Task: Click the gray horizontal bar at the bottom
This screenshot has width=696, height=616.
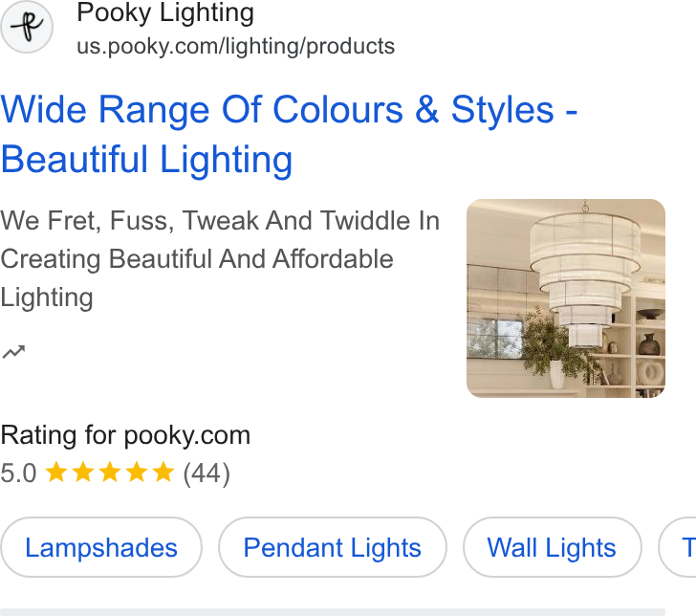Action: pos(333,612)
